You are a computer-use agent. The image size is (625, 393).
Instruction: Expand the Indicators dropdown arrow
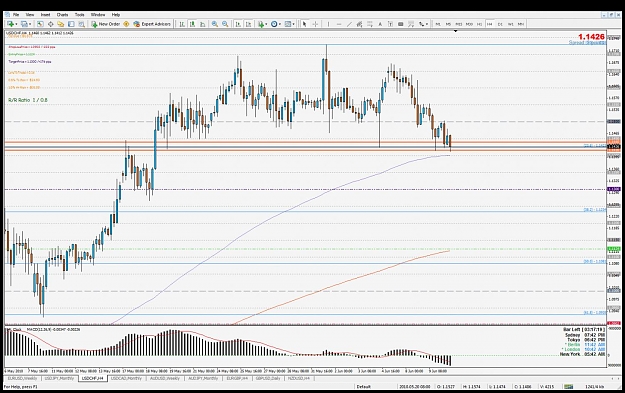click(x=266, y=24)
